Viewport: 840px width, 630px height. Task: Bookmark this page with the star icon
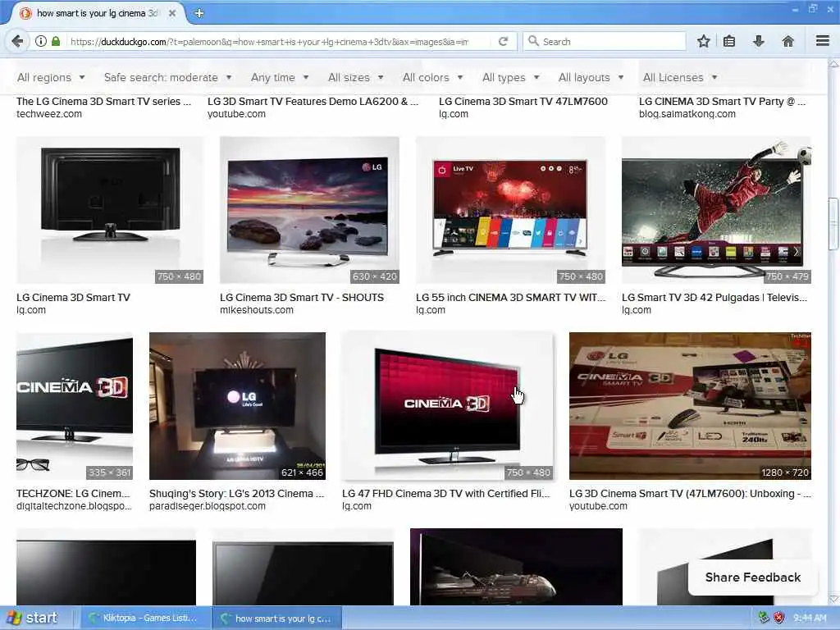(703, 41)
